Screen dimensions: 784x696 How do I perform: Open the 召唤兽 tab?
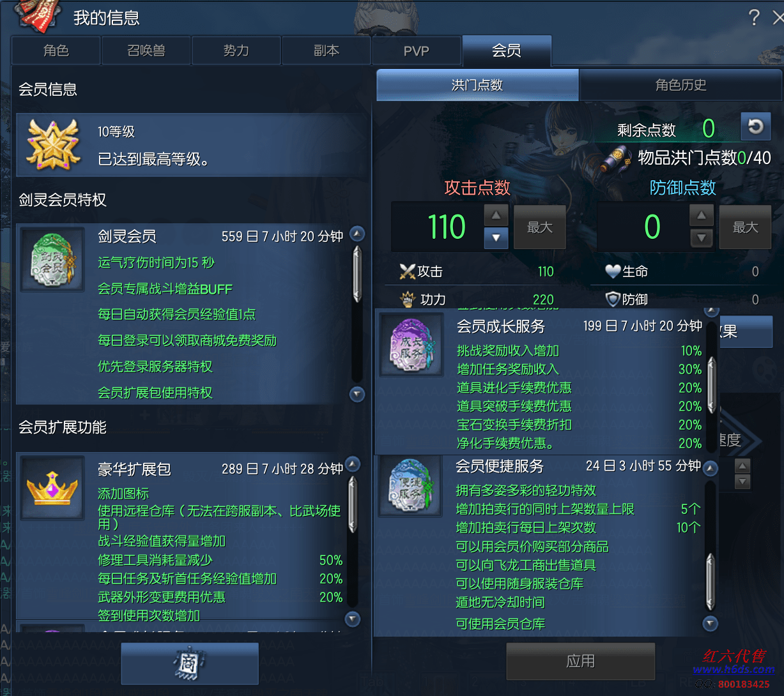click(146, 50)
